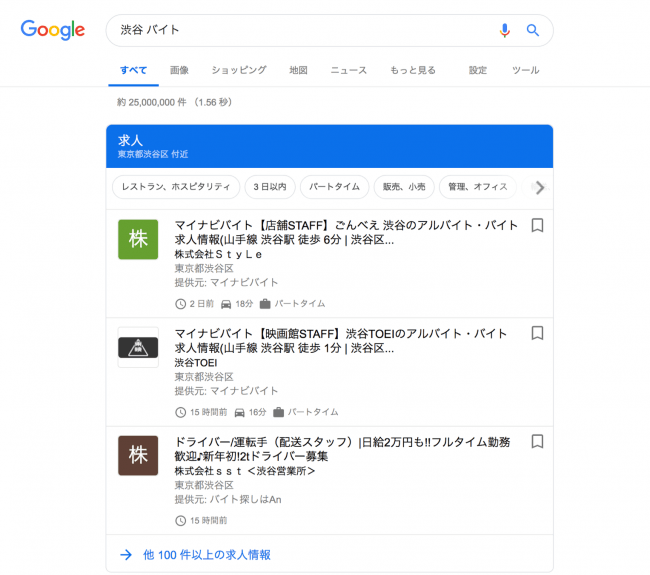Screen dimensions: 650x575
Task: Bookmark the ごんべえ 渋谷 job
Action: tap(537, 225)
